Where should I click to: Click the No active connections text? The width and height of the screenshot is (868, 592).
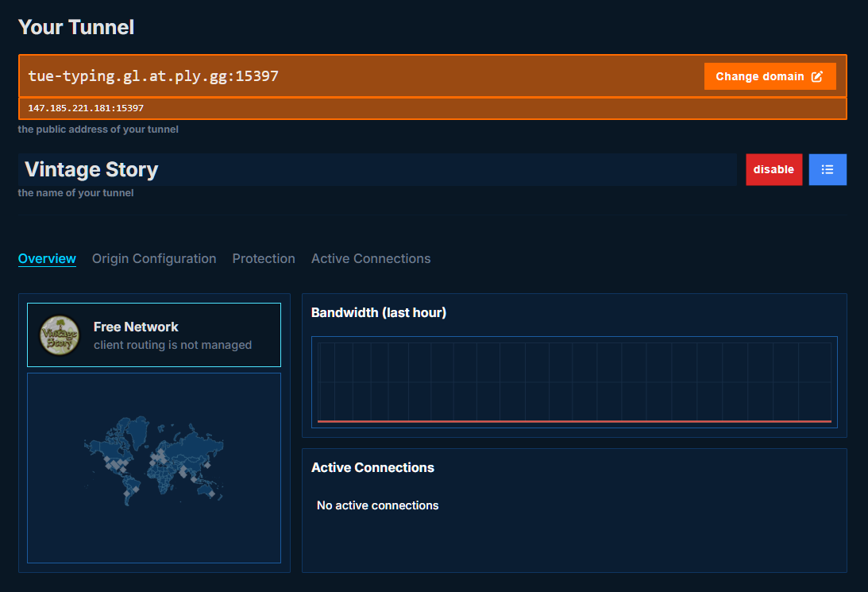click(377, 505)
